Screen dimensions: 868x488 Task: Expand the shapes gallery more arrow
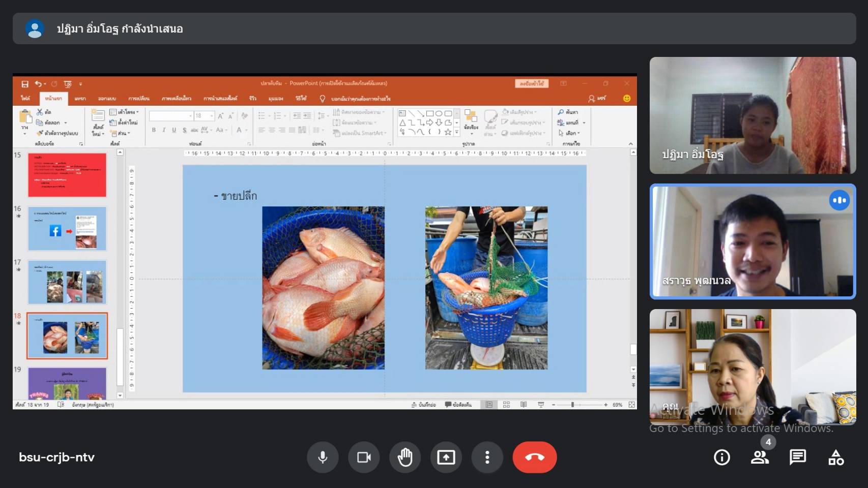[456, 132]
